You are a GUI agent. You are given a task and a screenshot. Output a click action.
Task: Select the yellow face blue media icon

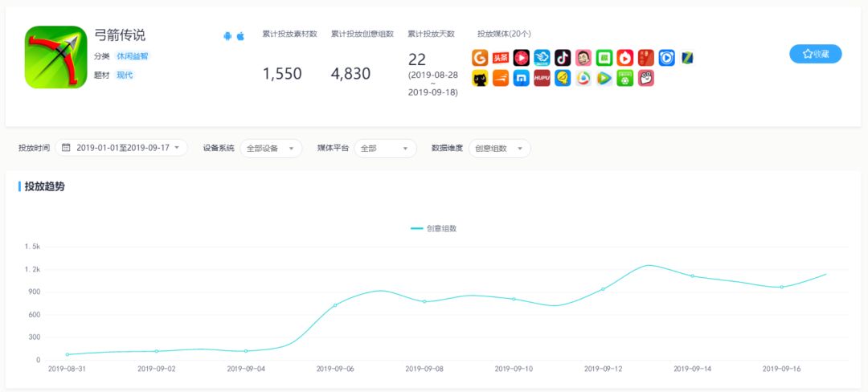(563, 78)
